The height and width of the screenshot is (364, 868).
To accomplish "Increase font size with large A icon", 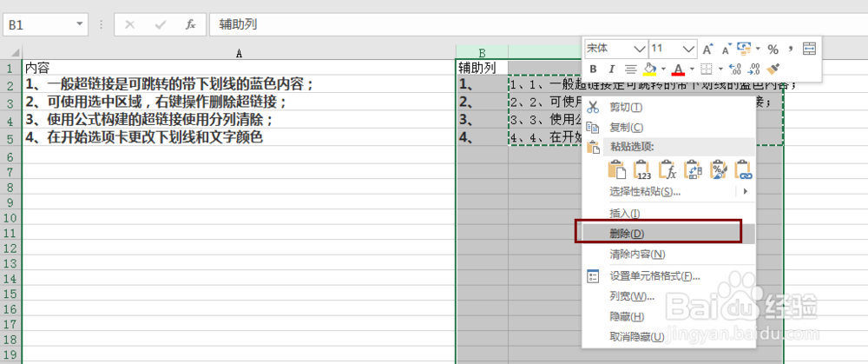I will (x=708, y=50).
